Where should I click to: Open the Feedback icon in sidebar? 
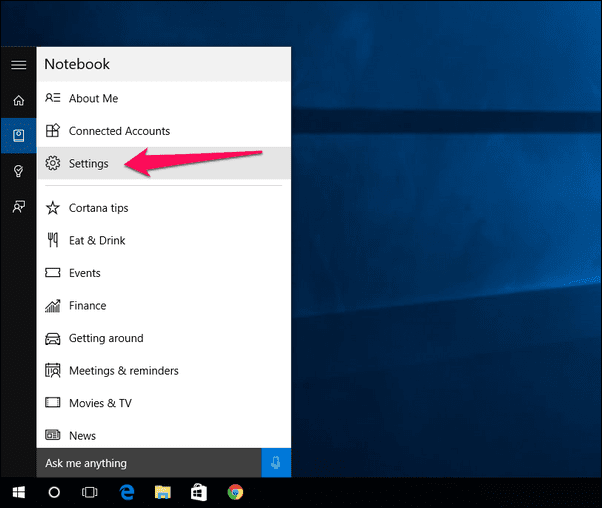tap(18, 207)
